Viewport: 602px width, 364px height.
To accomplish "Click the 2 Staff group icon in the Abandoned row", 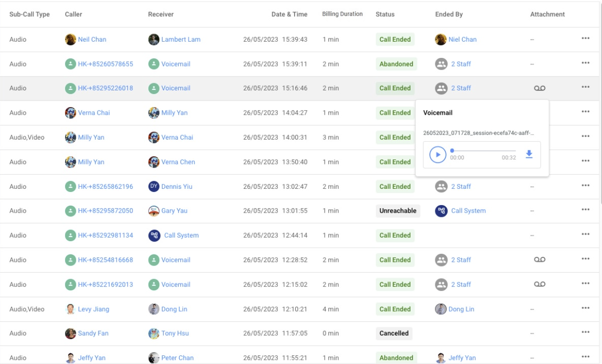I will point(441,63).
